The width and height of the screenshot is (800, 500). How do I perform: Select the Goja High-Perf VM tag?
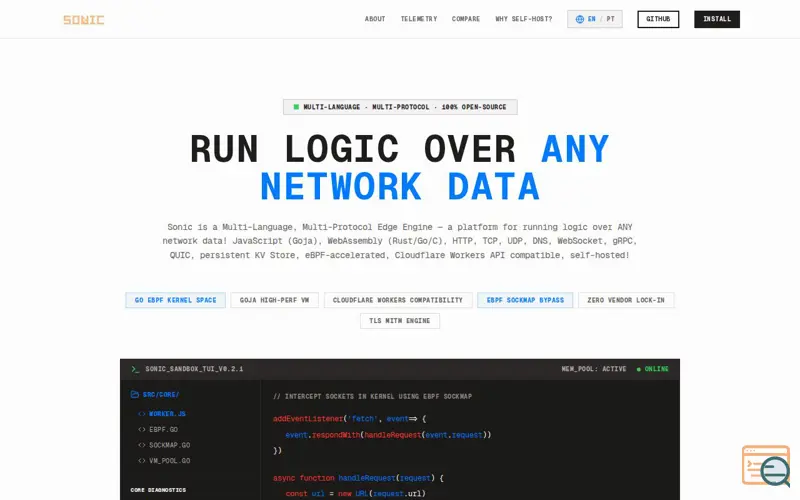pyautogui.click(x=274, y=300)
